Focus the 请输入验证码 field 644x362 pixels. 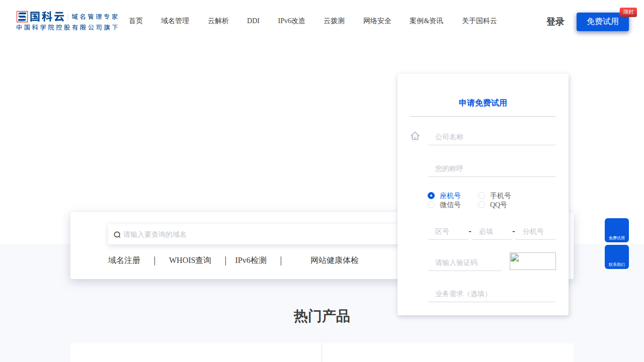tap(464, 262)
